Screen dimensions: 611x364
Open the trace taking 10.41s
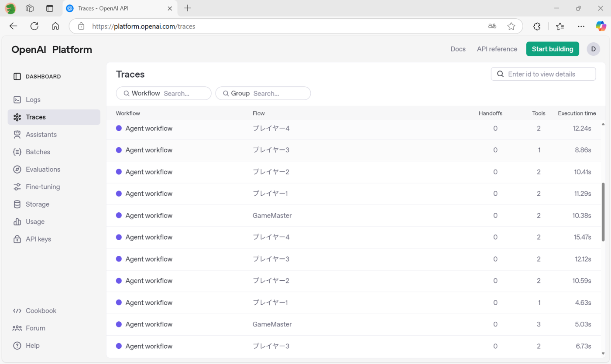click(x=354, y=172)
